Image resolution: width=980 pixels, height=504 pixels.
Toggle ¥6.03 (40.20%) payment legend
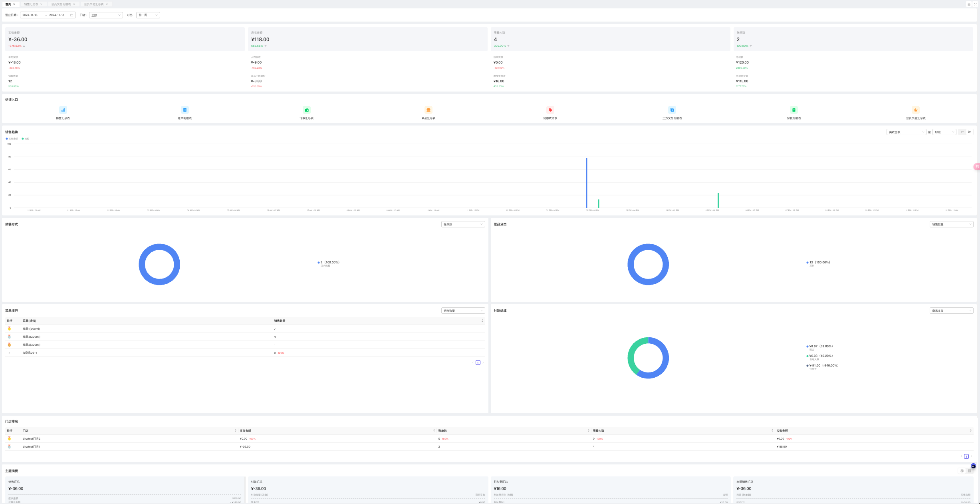(x=819, y=357)
